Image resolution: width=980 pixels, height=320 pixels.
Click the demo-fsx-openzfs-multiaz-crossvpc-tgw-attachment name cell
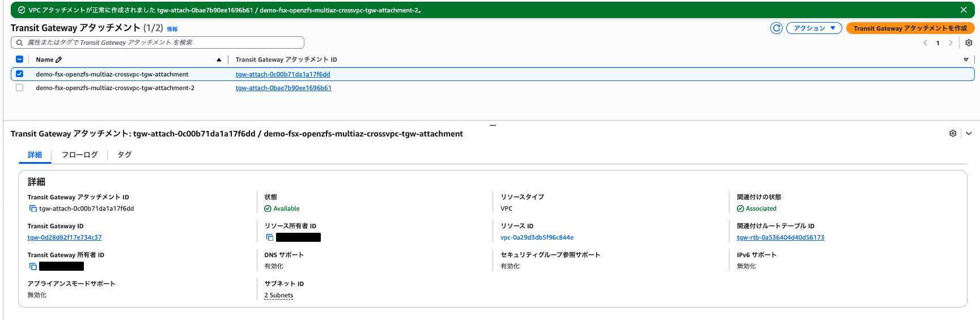pyautogui.click(x=112, y=74)
